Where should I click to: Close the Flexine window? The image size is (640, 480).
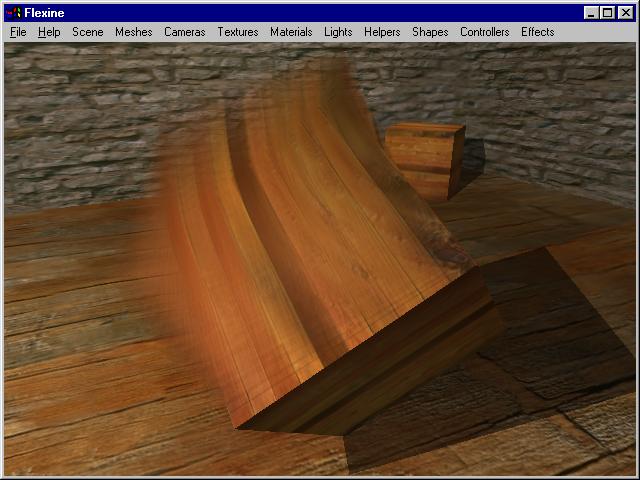tap(625, 13)
